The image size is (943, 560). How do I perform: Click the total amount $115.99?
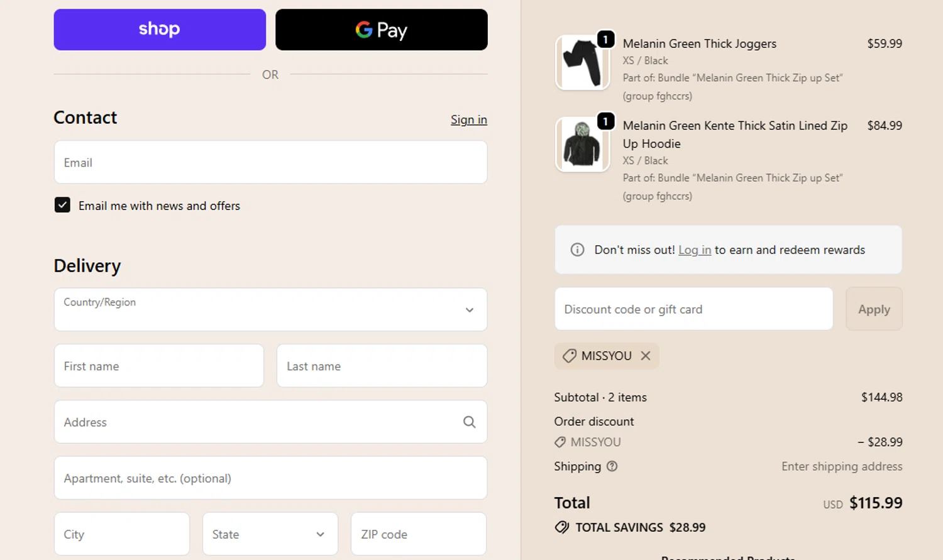point(876,502)
